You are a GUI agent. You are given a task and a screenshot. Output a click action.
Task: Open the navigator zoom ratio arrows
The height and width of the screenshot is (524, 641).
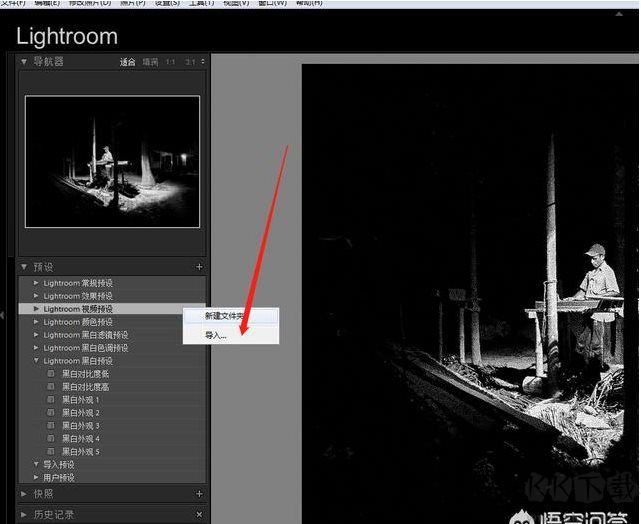point(203,62)
